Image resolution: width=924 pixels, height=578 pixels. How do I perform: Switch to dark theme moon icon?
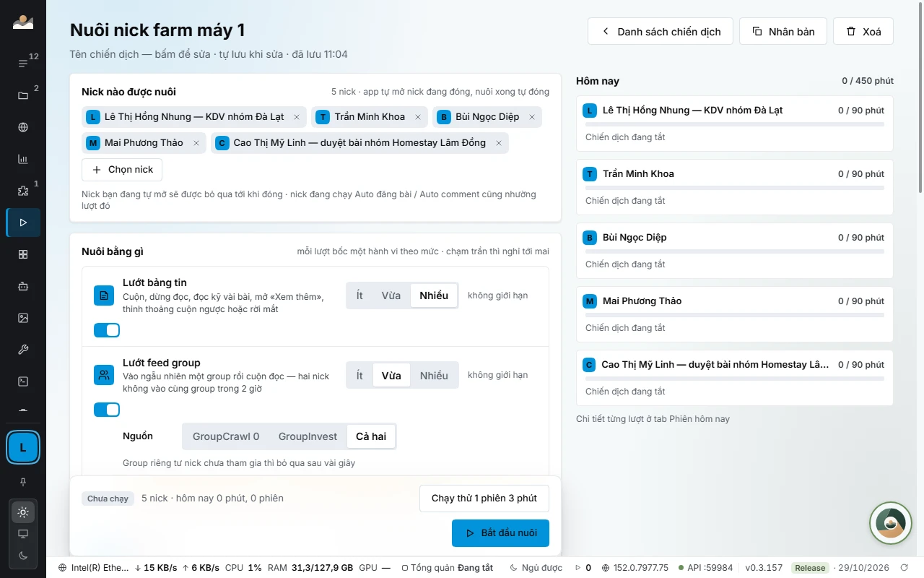23,555
